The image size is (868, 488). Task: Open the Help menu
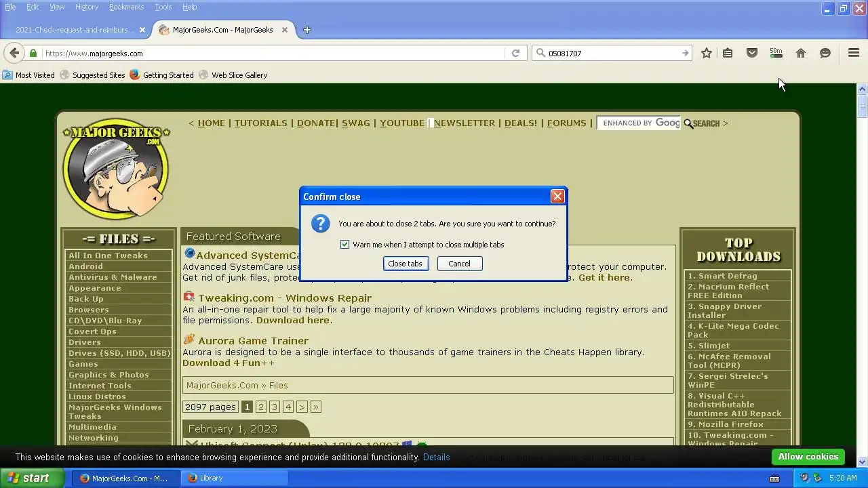190,7
